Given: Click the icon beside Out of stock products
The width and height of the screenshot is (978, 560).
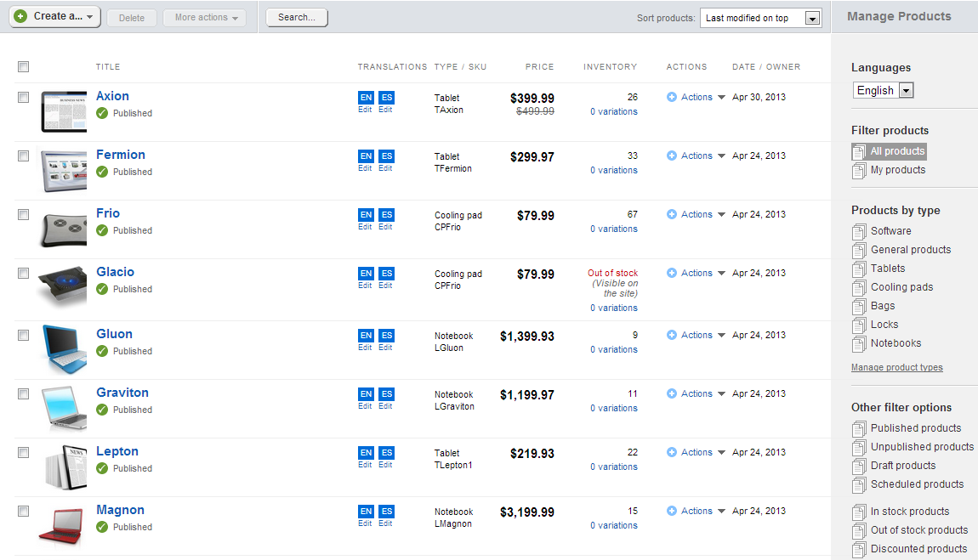Looking at the screenshot, I should coord(859,530).
